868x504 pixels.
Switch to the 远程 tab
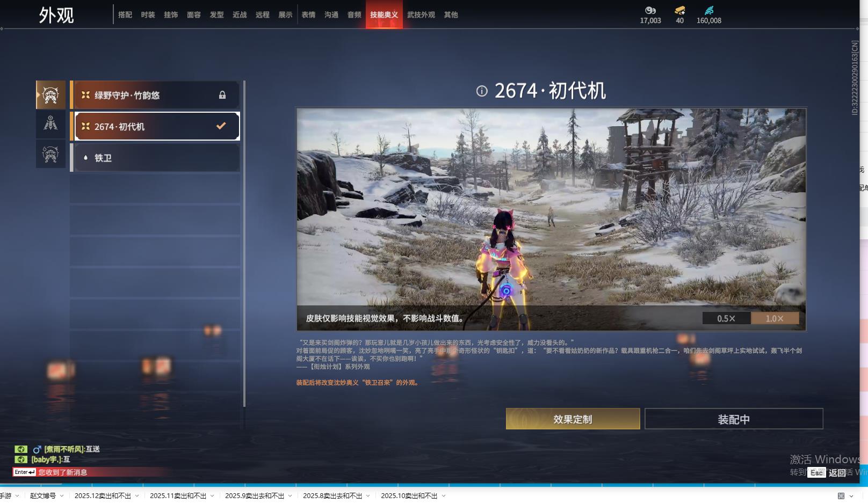(263, 15)
